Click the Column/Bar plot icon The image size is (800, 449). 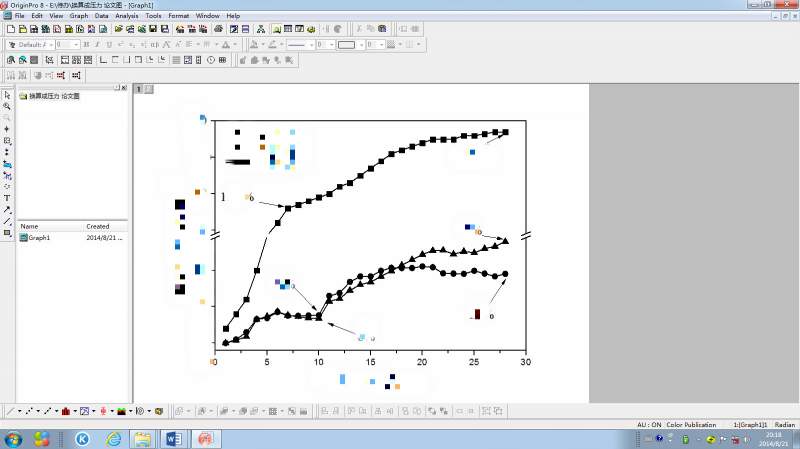(x=66, y=411)
